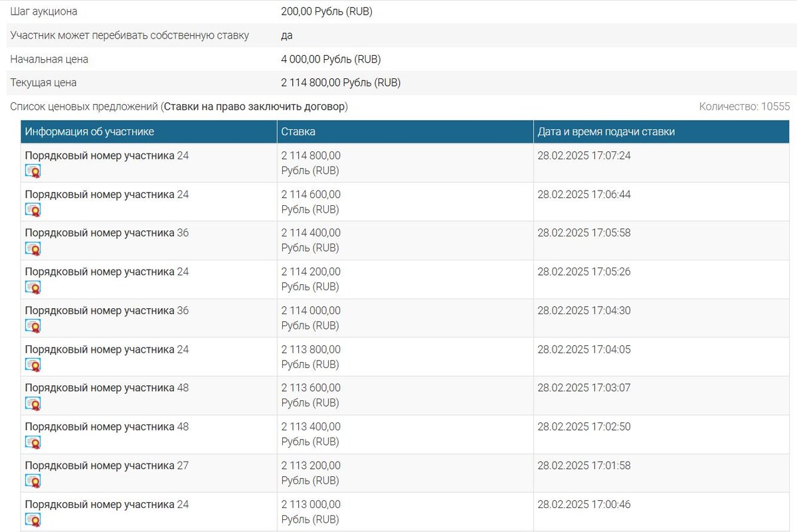Image resolution: width=797 pixels, height=532 pixels.
Task: Open certificate icon for bid 2 113 600,00
Action: tap(33, 403)
